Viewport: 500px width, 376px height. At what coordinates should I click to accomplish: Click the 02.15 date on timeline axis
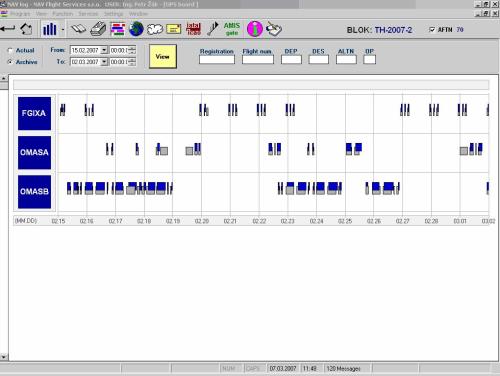58,221
